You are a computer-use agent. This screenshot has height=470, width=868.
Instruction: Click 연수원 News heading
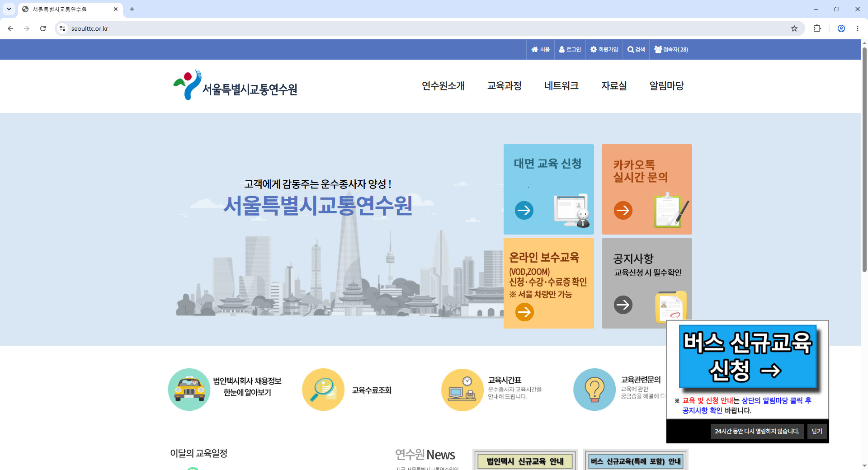click(x=425, y=455)
